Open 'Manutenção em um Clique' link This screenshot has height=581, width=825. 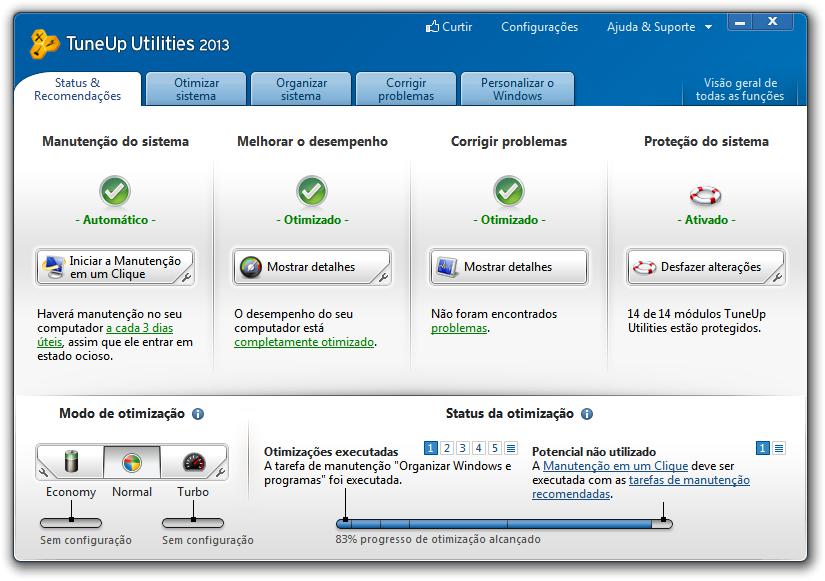tap(616, 466)
